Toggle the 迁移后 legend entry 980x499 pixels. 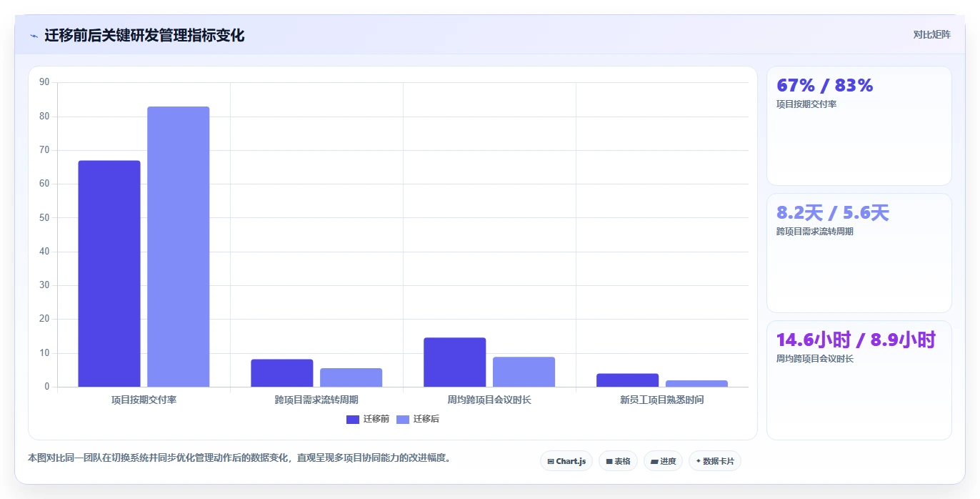point(418,419)
